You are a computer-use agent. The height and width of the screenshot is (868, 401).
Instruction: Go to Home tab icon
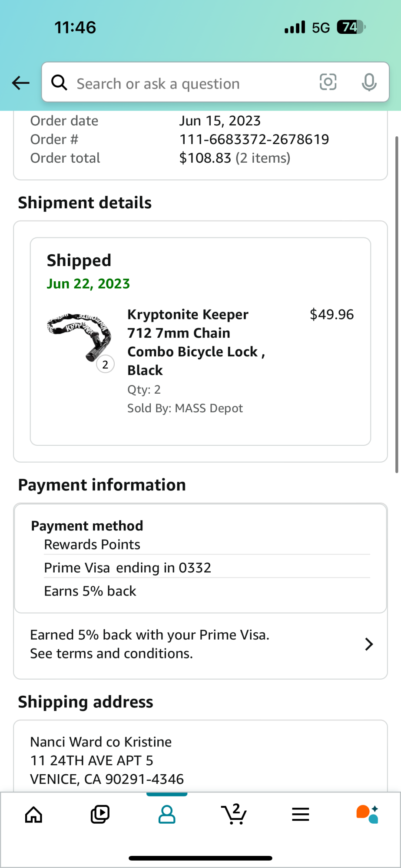pyautogui.click(x=33, y=814)
